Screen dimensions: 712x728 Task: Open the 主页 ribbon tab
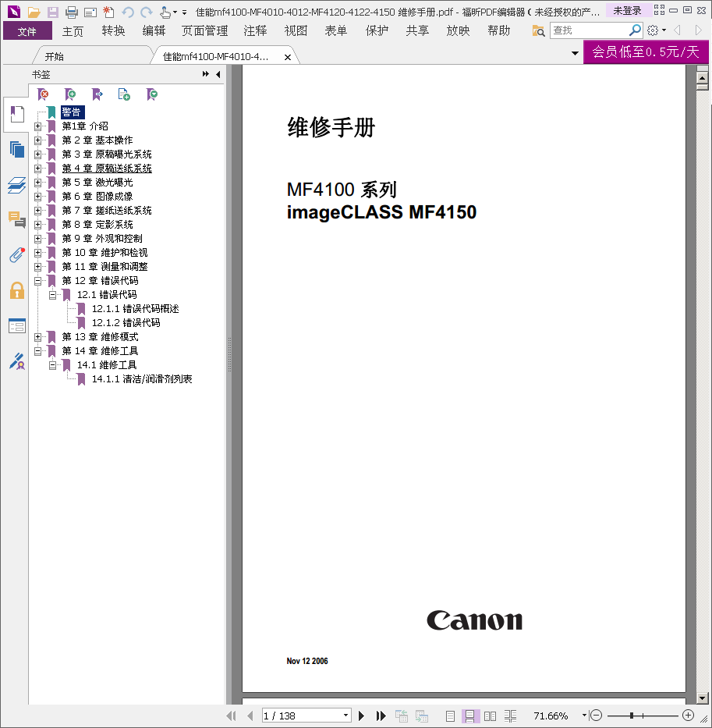coord(73,31)
